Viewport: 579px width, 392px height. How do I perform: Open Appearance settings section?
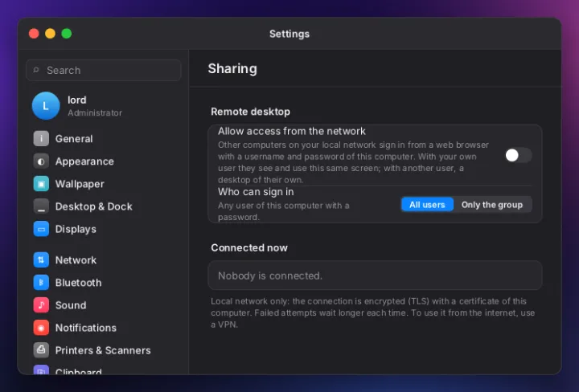click(84, 161)
